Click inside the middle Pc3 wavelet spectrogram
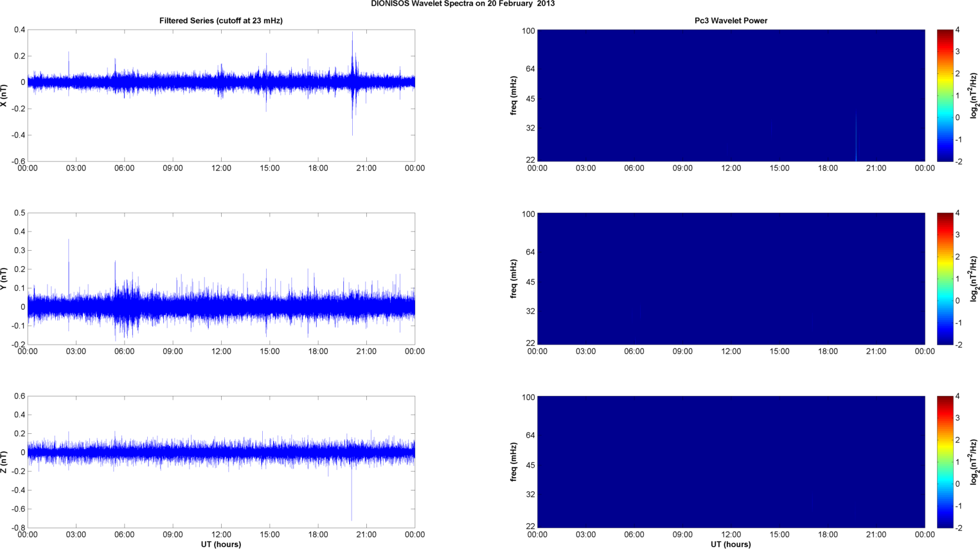 coord(731,278)
